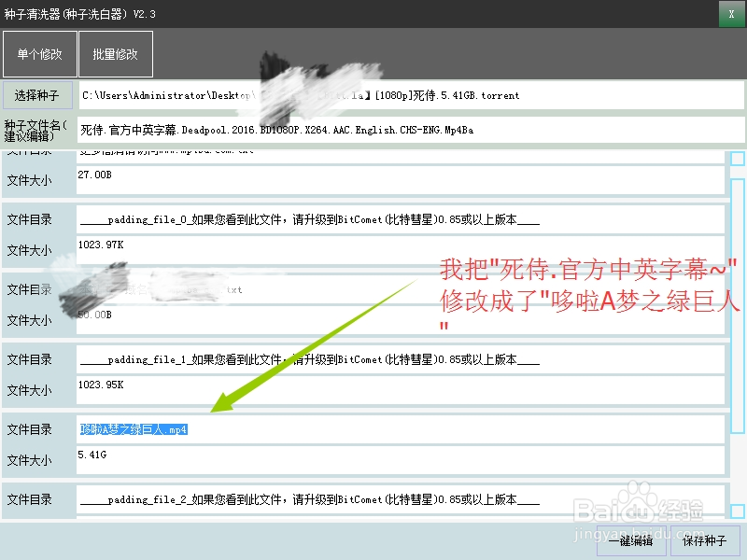Click the padding_file_0 directory field
Viewport: 747px width, 560px height.
click(401, 219)
